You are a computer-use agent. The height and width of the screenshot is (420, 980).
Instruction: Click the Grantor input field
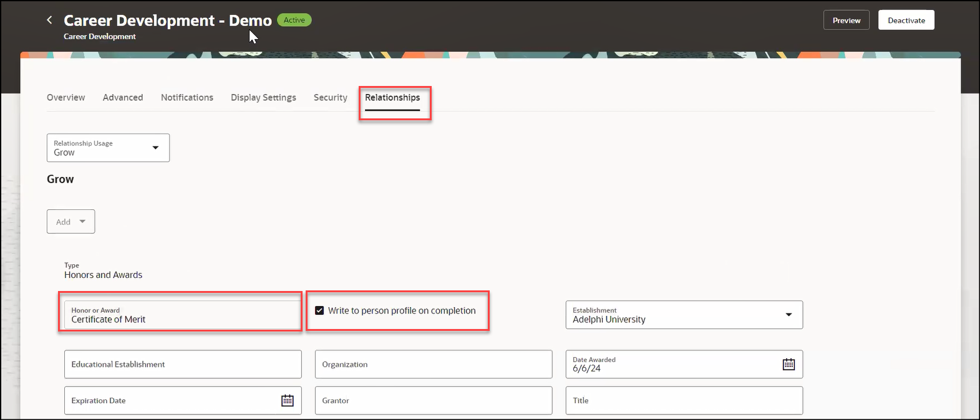[434, 401]
